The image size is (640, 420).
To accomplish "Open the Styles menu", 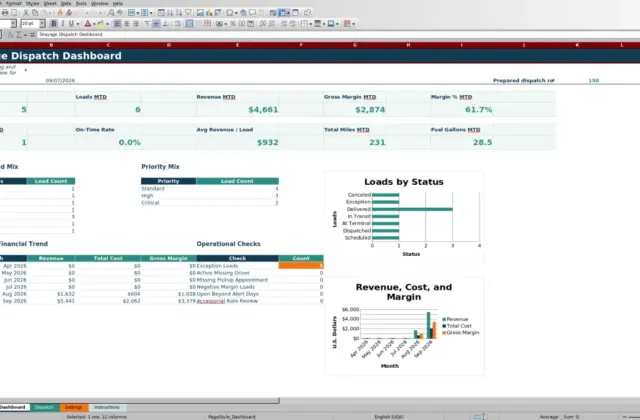I will click(32, 3).
